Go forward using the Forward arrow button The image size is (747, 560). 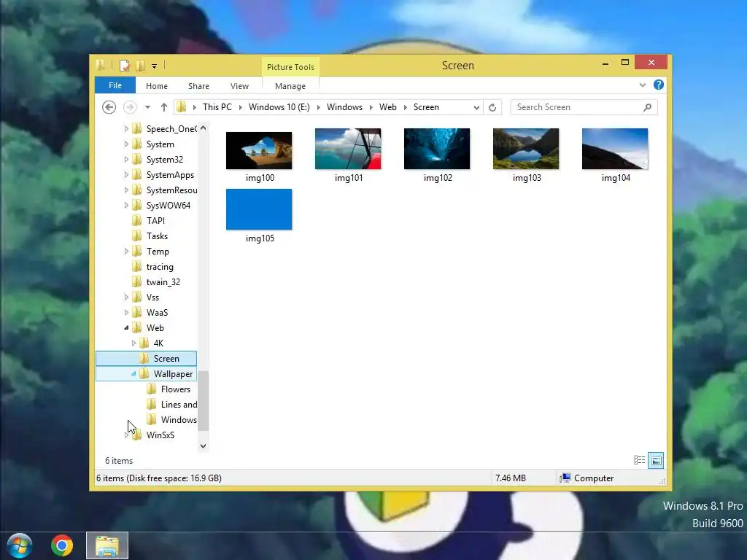click(130, 107)
